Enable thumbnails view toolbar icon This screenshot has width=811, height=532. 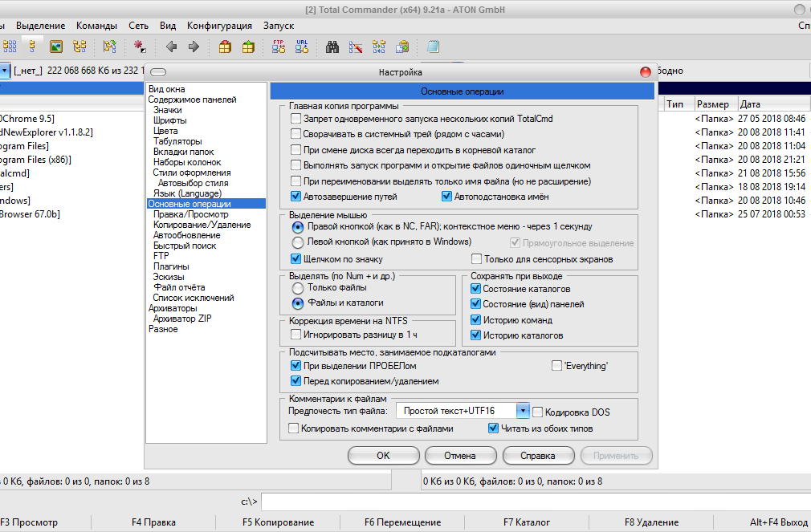click(x=56, y=47)
